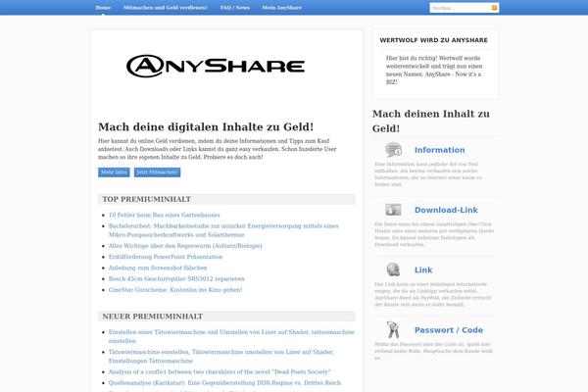
Task: Click the Passwort / Code keys icon
Action: (393, 329)
